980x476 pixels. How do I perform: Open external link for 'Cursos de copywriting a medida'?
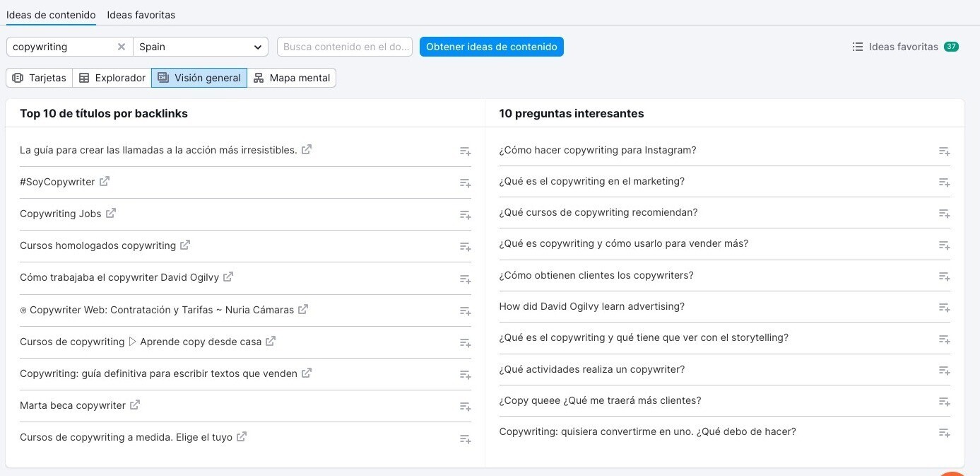242,436
